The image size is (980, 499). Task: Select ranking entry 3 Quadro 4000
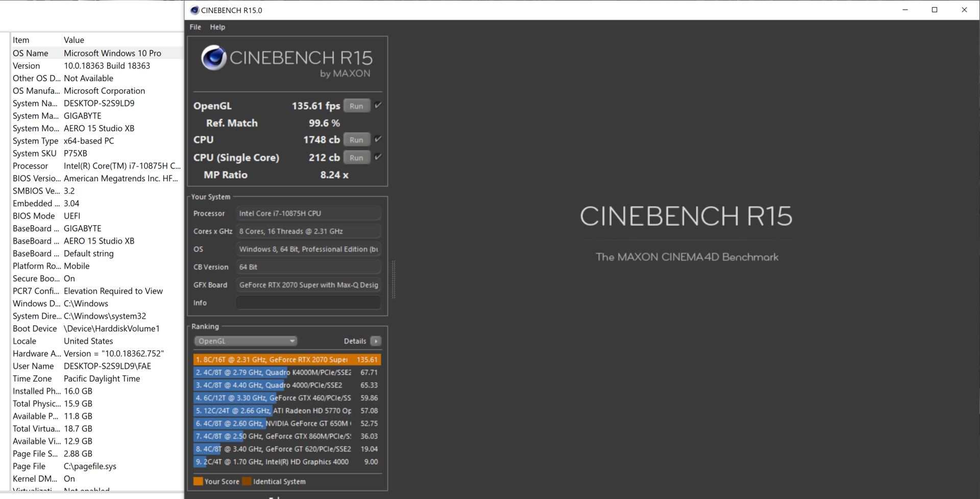click(287, 385)
